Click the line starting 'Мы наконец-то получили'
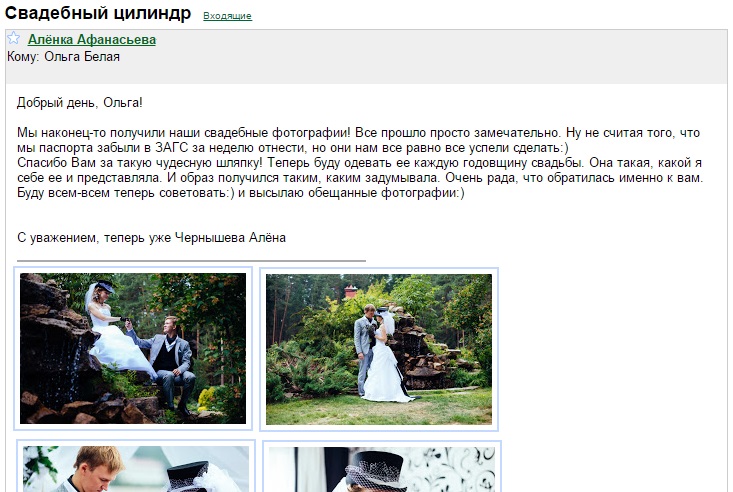This screenshot has height=492, width=733. [358, 133]
